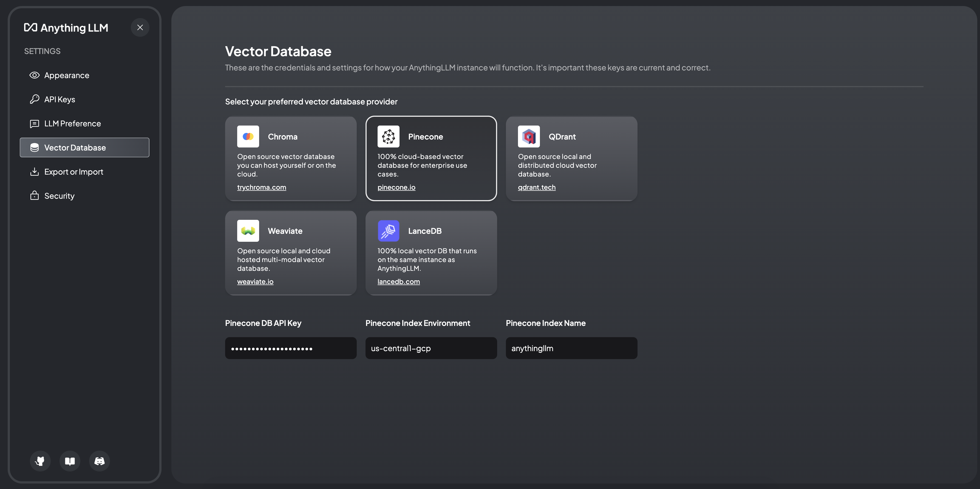Go to LLM Preference settings
The image size is (980, 489).
84,124
